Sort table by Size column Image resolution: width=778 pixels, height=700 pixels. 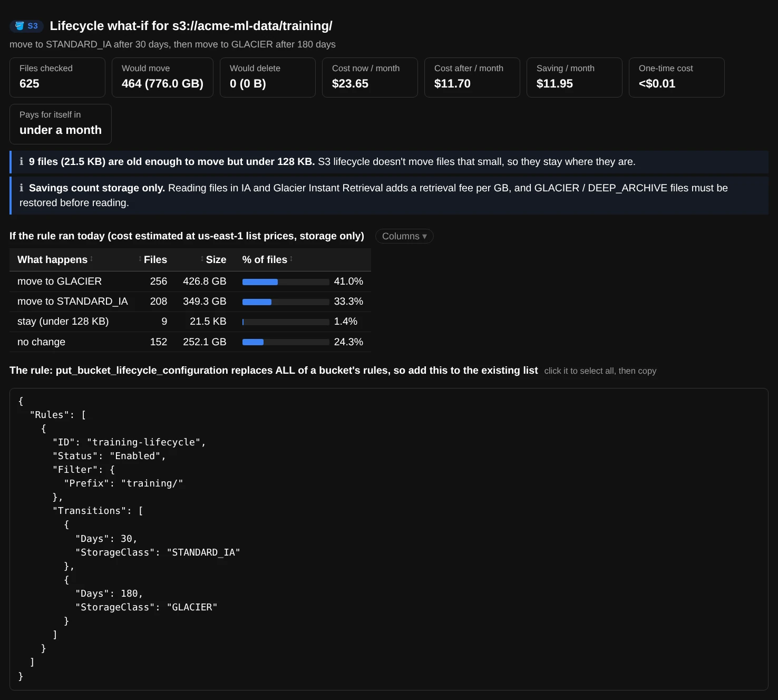(213, 259)
